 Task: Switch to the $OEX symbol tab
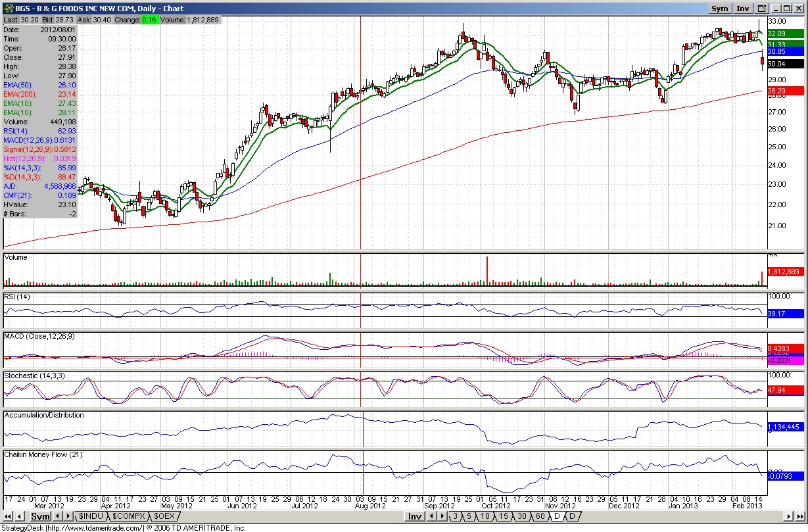[x=164, y=517]
